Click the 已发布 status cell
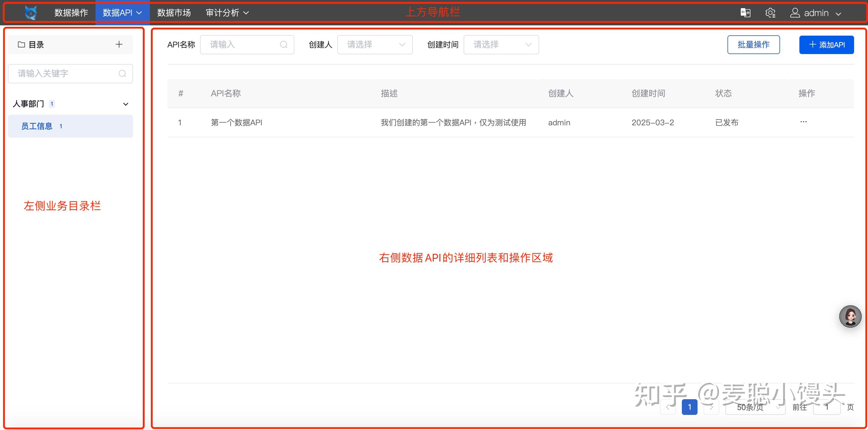This screenshot has width=868, height=430. click(x=727, y=123)
